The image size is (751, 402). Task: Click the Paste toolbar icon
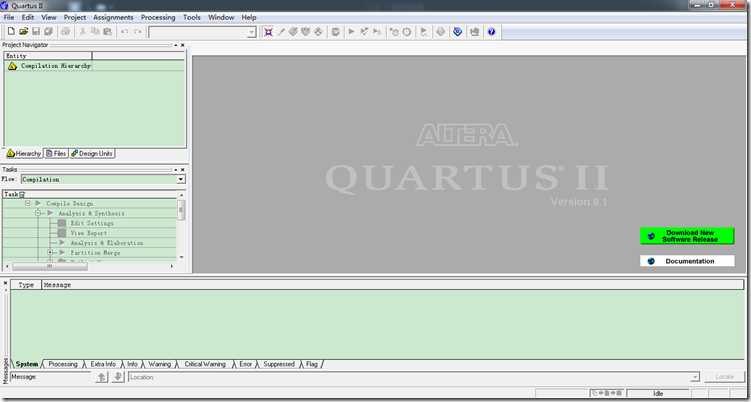107,32
